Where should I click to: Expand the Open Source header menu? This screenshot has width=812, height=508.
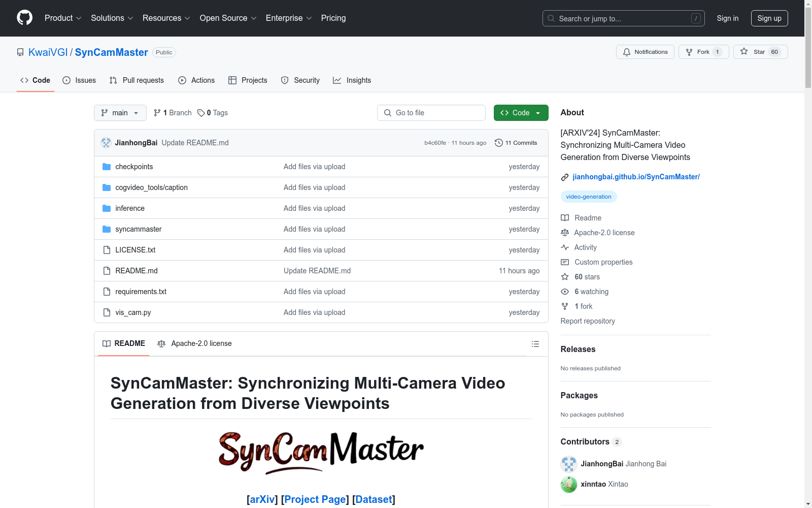click(228, 18)
